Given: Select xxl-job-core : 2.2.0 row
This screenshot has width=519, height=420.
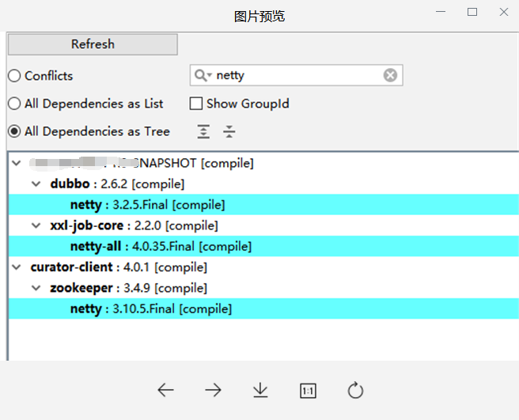Looking at the screenshot, I should tap(263, 225).
